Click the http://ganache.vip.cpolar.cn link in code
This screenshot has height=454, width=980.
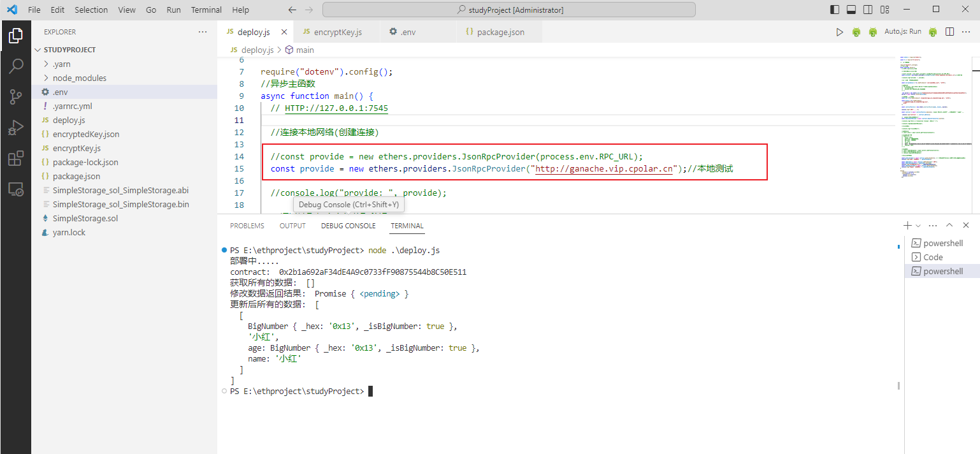(x=604, y=169)
